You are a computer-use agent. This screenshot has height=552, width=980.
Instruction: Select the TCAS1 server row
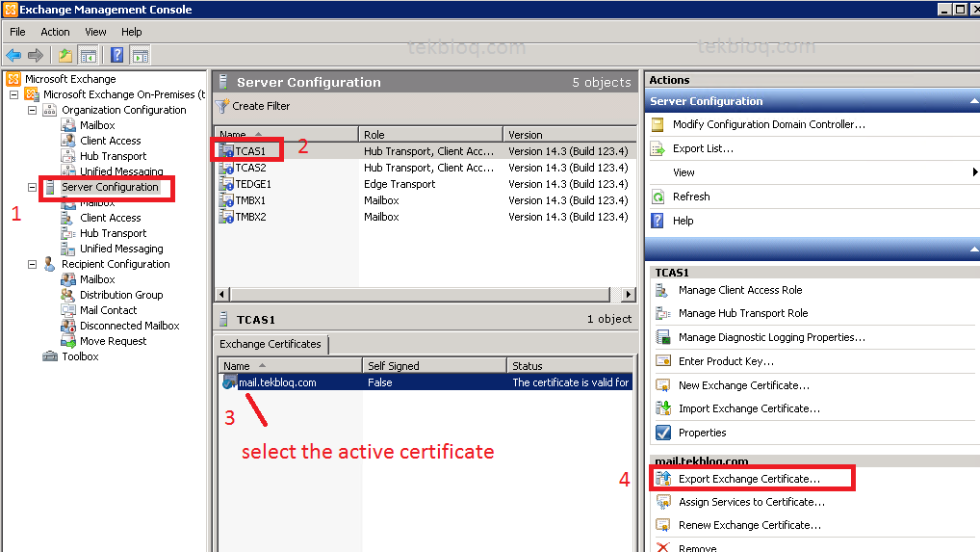[x=426, y=151]
